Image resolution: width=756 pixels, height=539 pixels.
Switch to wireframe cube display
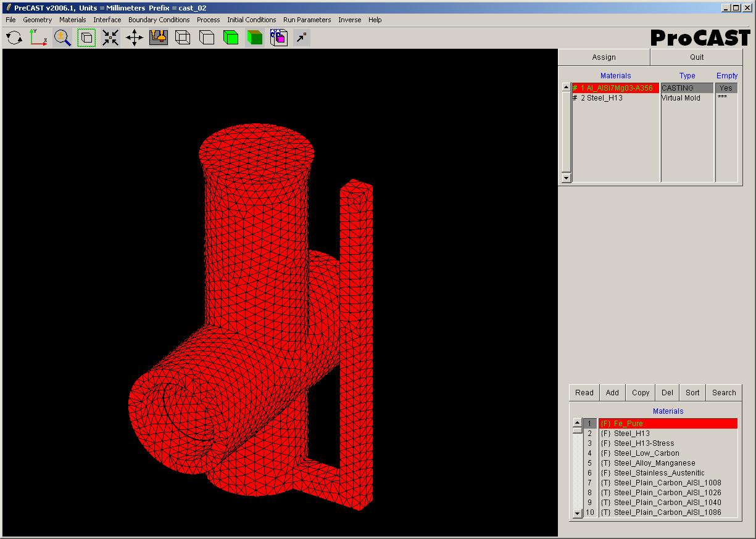click(x=183, y=38)
